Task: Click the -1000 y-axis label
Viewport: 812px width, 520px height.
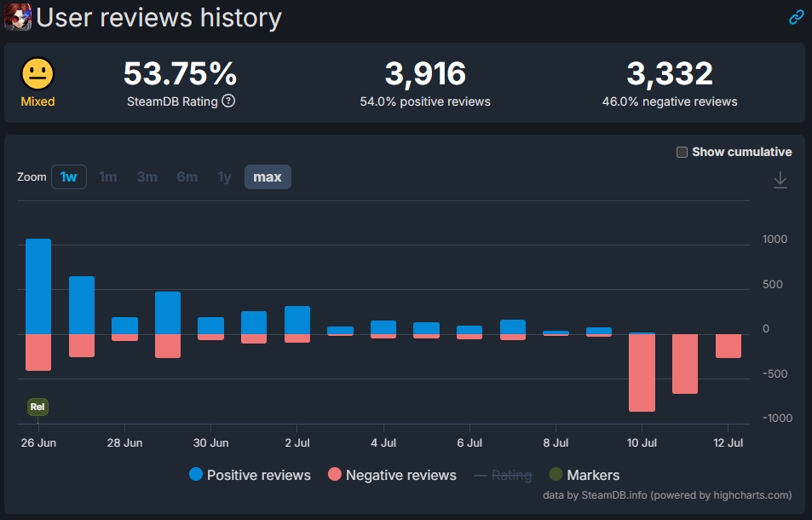Action: [x=777, y=418]
